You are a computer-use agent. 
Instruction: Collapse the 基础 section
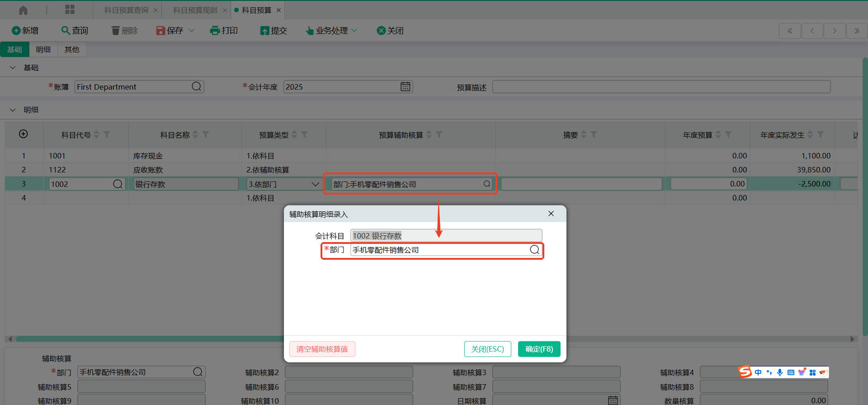13,67
